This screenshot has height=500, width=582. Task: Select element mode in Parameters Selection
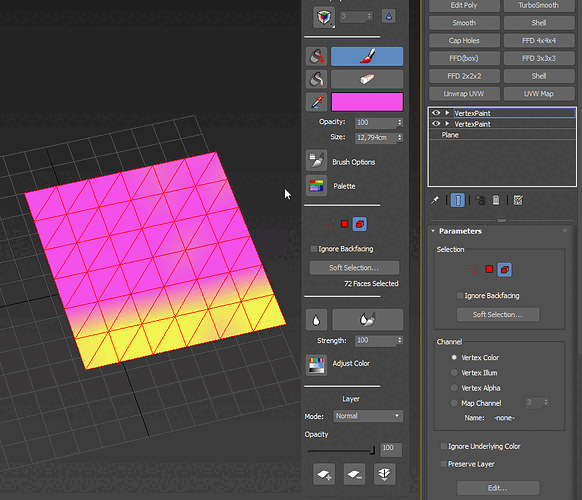pos(504,269)
